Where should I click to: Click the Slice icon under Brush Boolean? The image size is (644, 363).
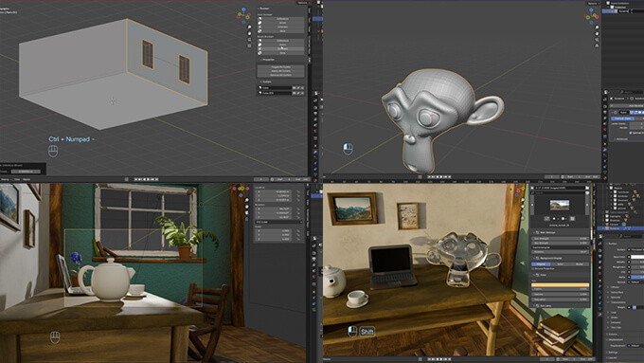259,53
